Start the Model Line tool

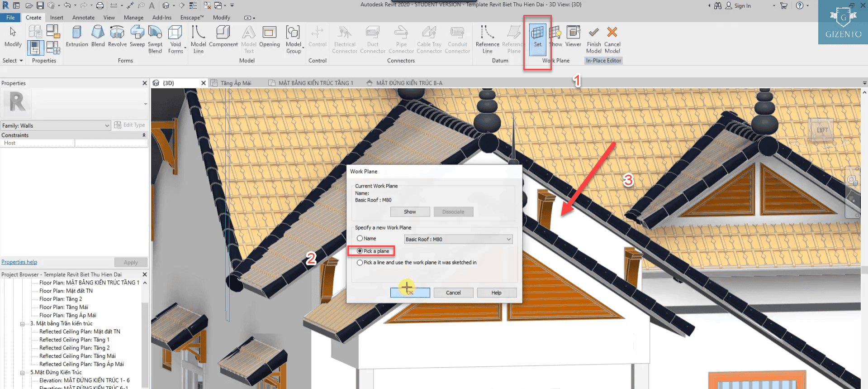click(x=198, y=39)
